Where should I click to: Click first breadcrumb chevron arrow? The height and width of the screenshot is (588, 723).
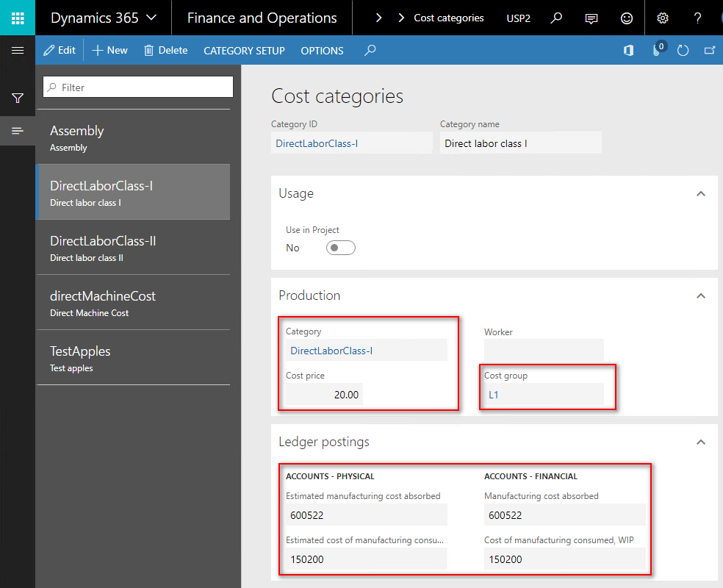378,18
